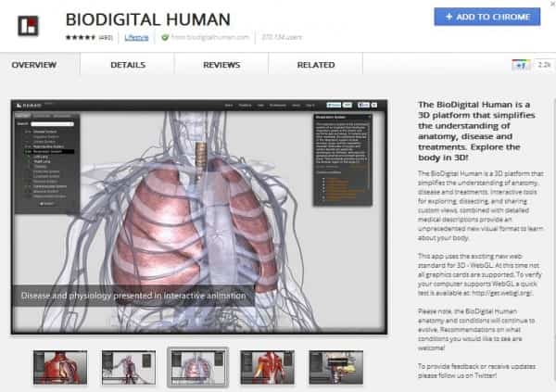Click the highlighted third lungs thumbnail
The width and height of the screenshot is (556, 392).
[197, 367]
